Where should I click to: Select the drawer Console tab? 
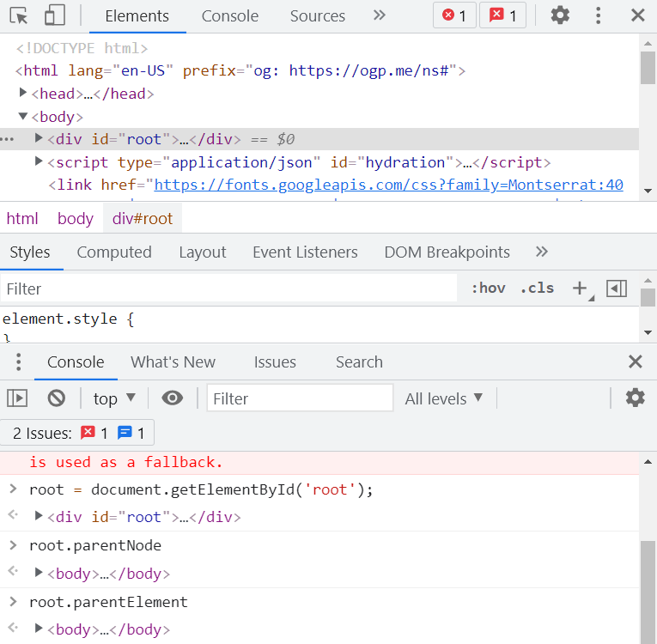(76, 362)
